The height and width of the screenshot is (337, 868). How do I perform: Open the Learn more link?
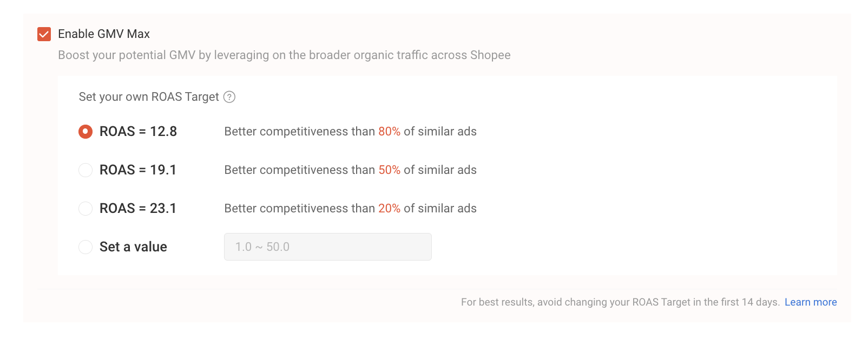click(x=811, y=302)
